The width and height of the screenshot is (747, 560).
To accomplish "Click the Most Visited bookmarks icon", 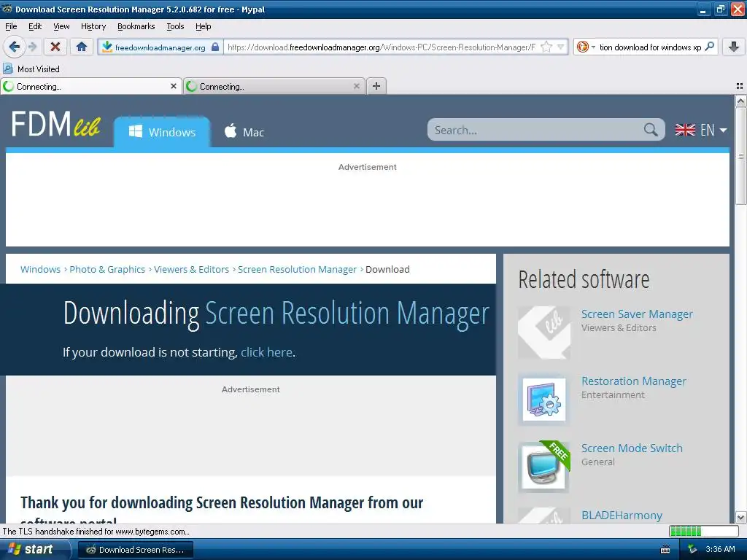I will tap(8, 69).
